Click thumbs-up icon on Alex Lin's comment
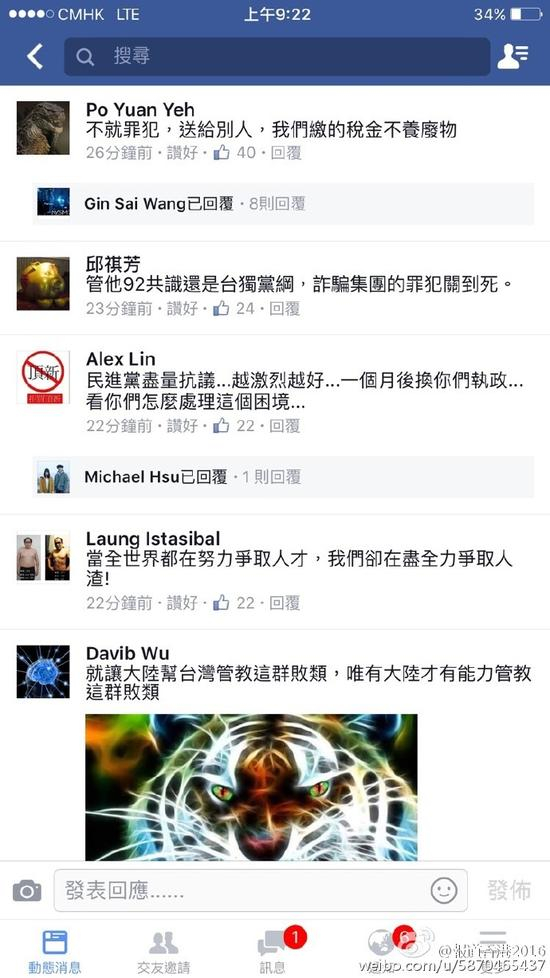The image size is (550, 978). (221, 425)
